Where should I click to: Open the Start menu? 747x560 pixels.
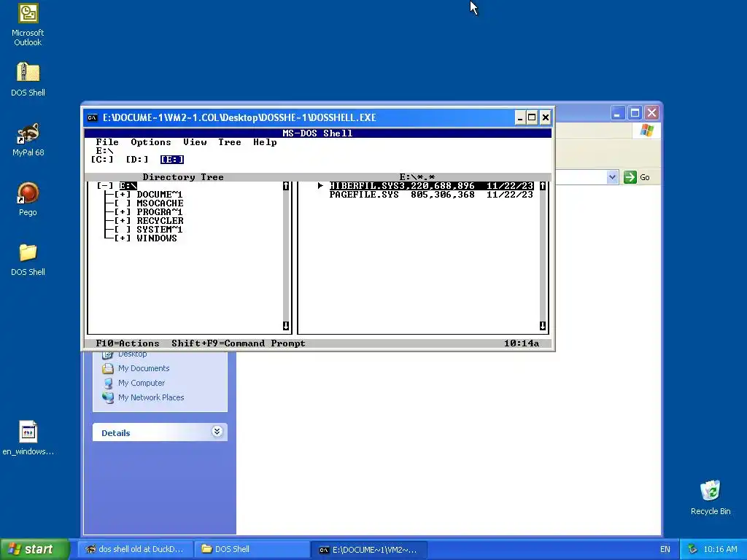pos(35,549)
